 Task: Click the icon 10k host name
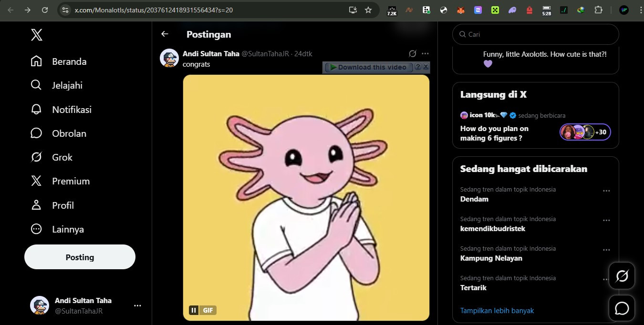click(x=482, y=115)
